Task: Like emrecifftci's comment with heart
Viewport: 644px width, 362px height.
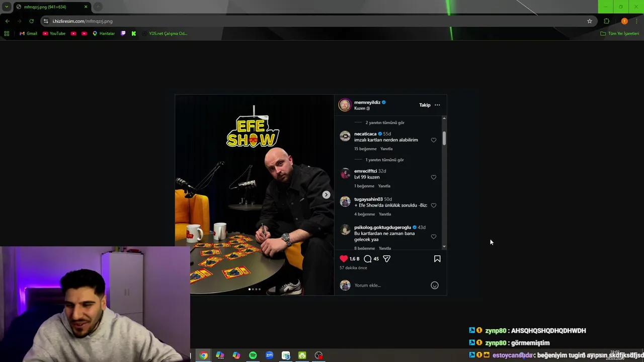Action: point(434,177)
